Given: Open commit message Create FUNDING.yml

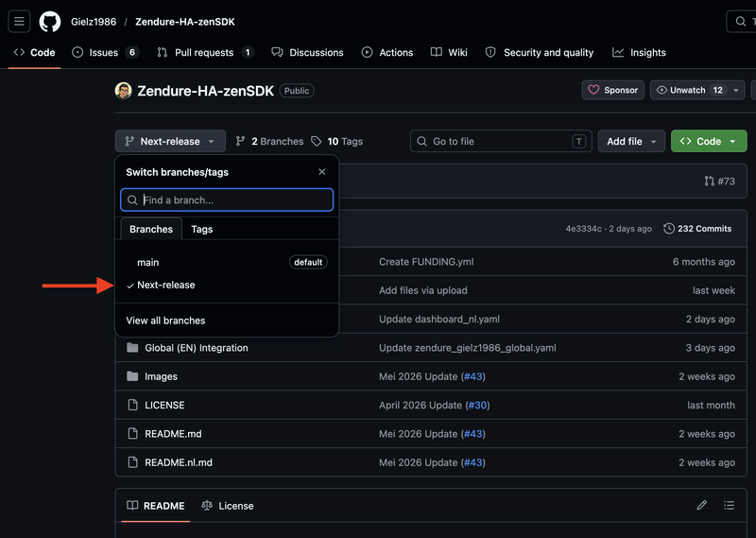Looking at the screenshot, I should [426, 262].
